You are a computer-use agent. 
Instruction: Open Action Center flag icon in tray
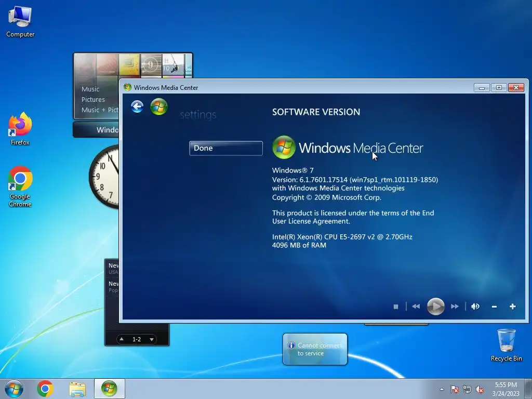pos(455,390)
